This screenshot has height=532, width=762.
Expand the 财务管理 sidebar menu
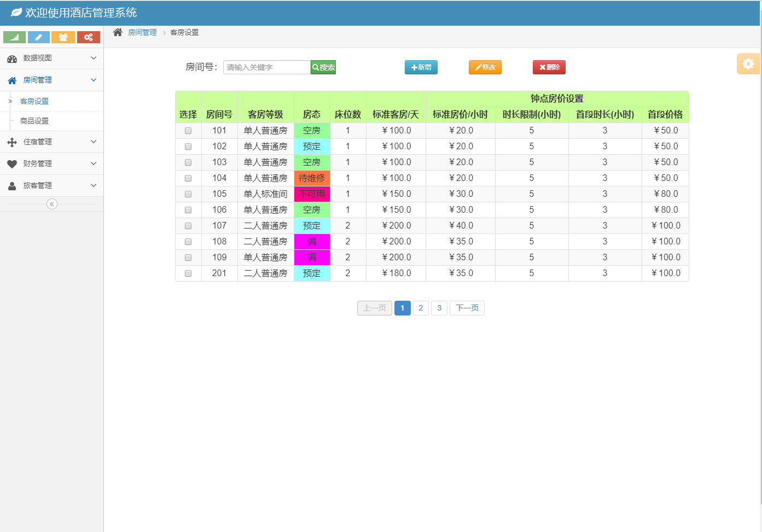(x=51, y=163)
